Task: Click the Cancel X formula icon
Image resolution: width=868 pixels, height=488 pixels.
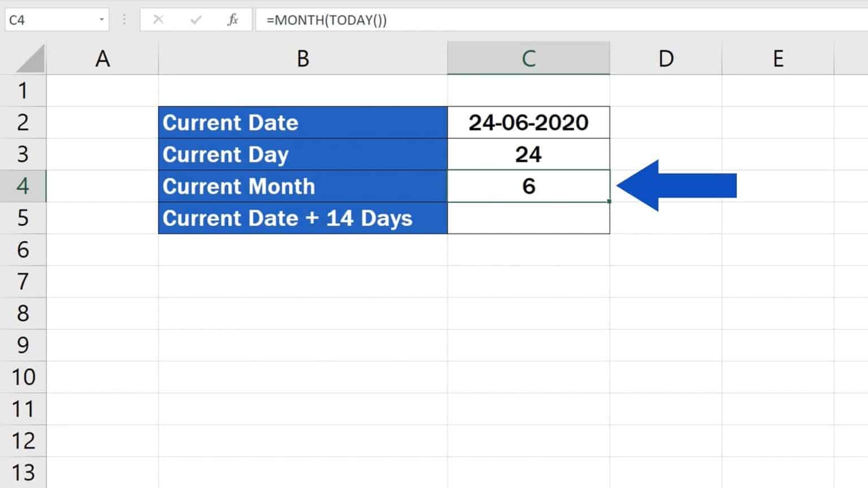Action: tap(158, 20)
